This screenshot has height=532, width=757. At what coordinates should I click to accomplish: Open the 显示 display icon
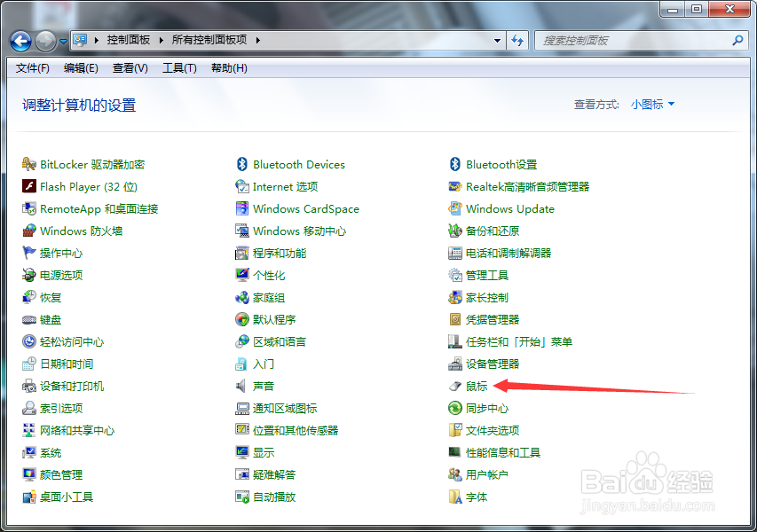(242, 452)
